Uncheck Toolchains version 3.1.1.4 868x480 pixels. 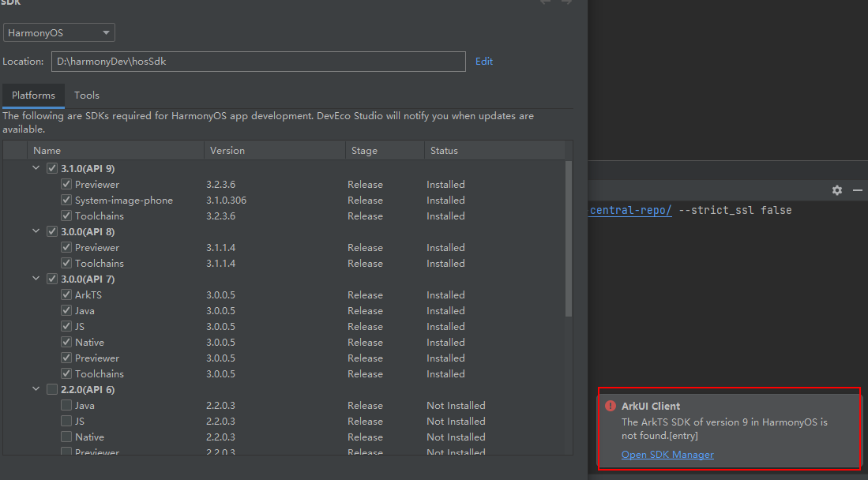pyautogui.click(x=66, y=263)
